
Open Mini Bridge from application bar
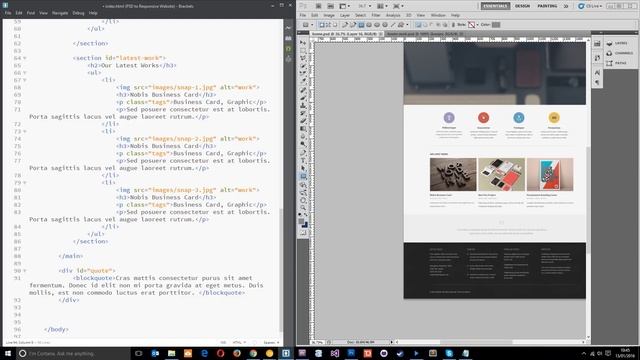(x=331, y=6)
